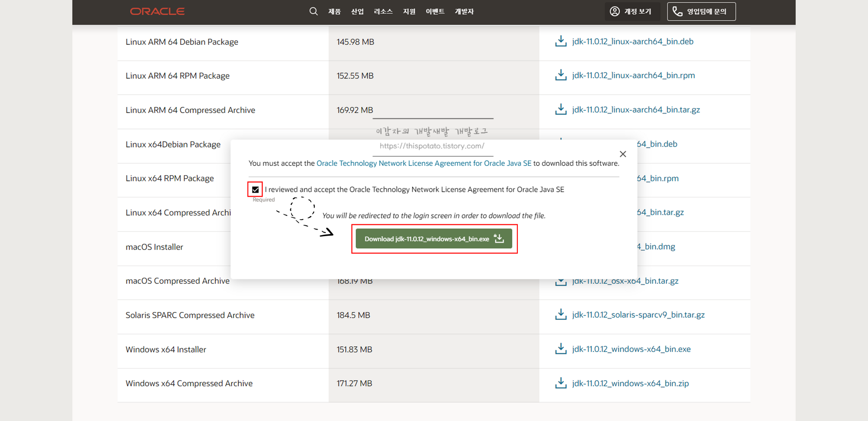Click the Oracle logo

pyautogui.click(x=157, y=11)
